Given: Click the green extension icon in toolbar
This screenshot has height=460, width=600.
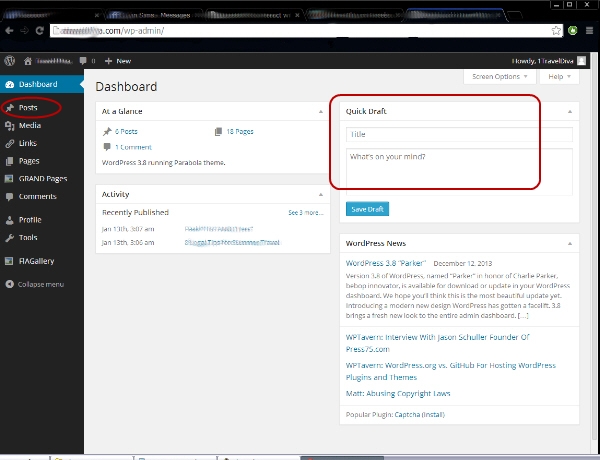Looking at the screenshot, I should [573, 31].
